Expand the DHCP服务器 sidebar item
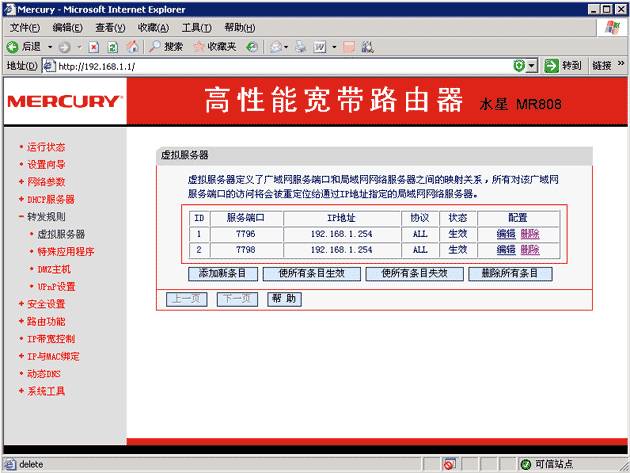Screen dimensions: 630x473 pyautogui.click(x=50, y=199)
